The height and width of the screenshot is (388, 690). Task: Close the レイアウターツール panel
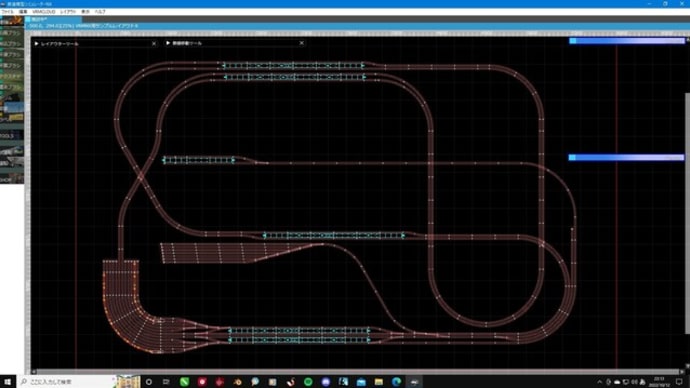pos(154,44)
